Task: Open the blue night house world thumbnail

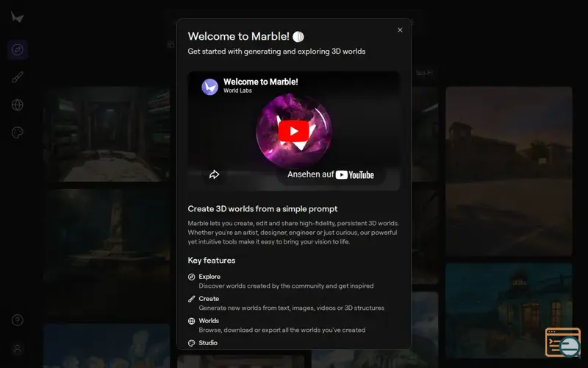Action: 509,311
